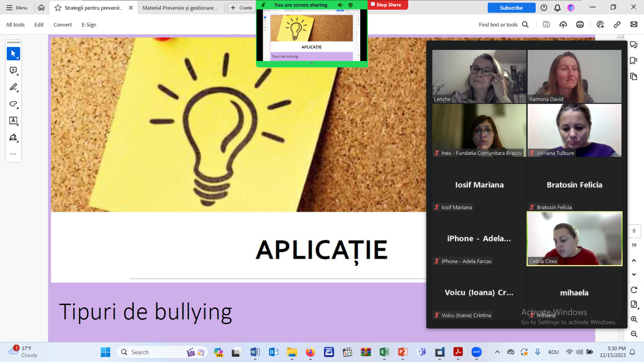Expand more tools with three dots
The image size is (644, 362).
[13, 154]
